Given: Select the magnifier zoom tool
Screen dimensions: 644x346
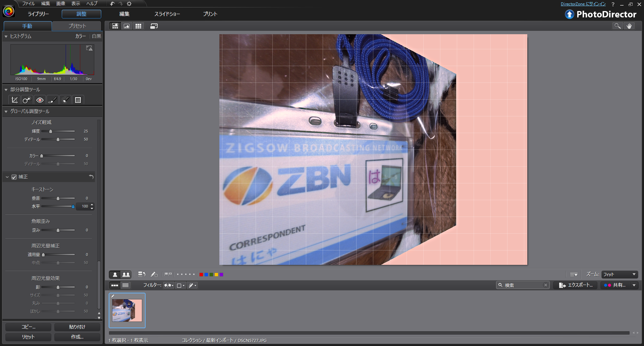Looking at the screenshot, I should (x=618, y=26).
